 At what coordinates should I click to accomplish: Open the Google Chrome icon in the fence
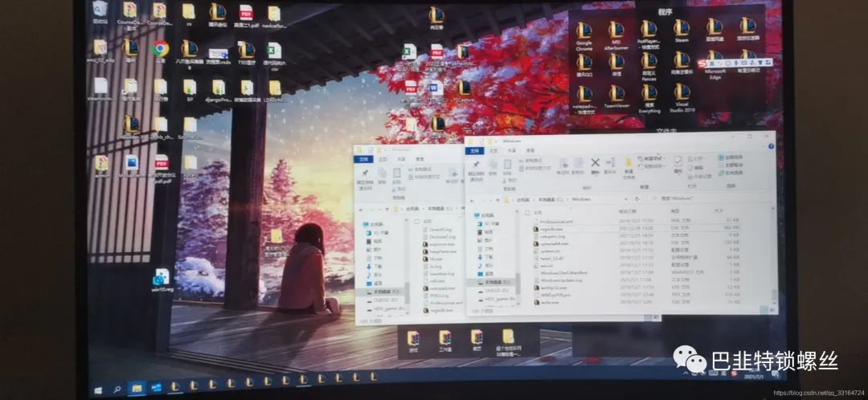tap(584, 36)
